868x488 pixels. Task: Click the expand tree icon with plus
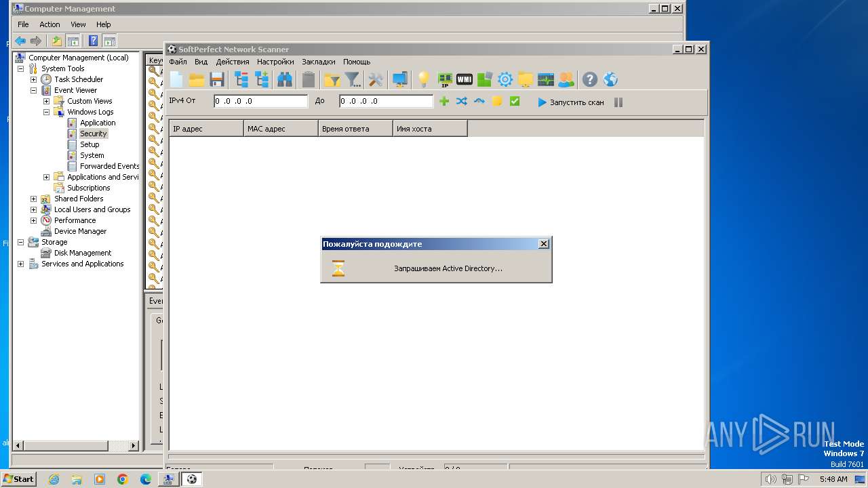(x=262, y=80)
